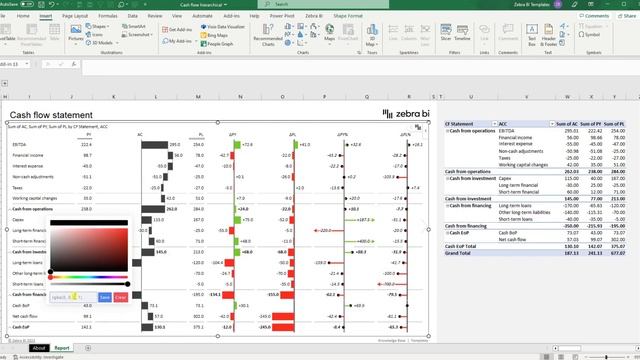The height and width of the screenshot is (360, 640).
Task: Click the Search box in title bar
Action: tap(323, 4)
